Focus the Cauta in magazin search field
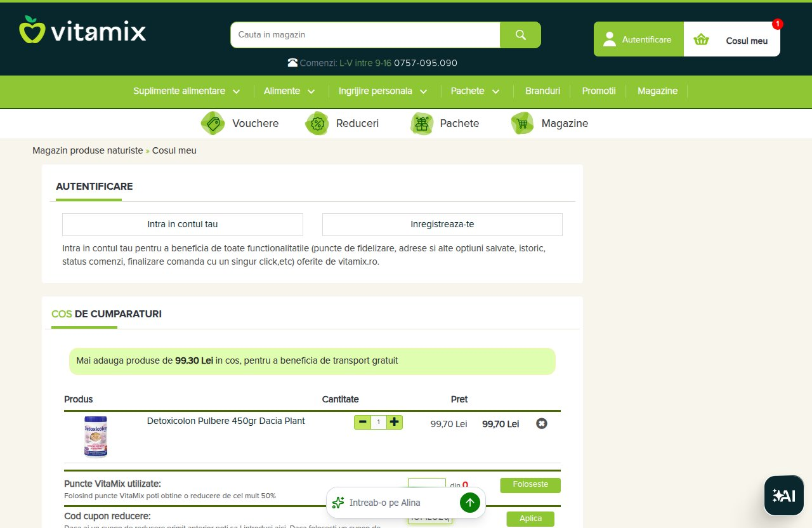 pyautogui.click(x=365, y=35)
